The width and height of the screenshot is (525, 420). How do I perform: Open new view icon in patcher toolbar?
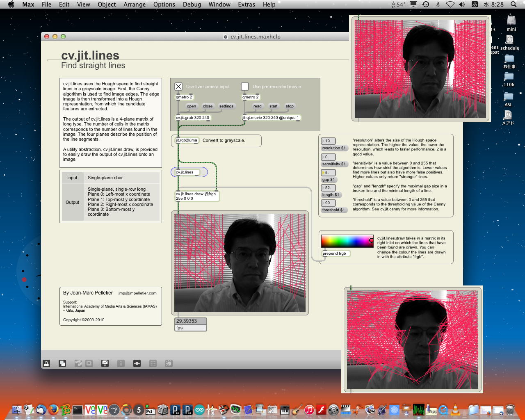[62, 363]
